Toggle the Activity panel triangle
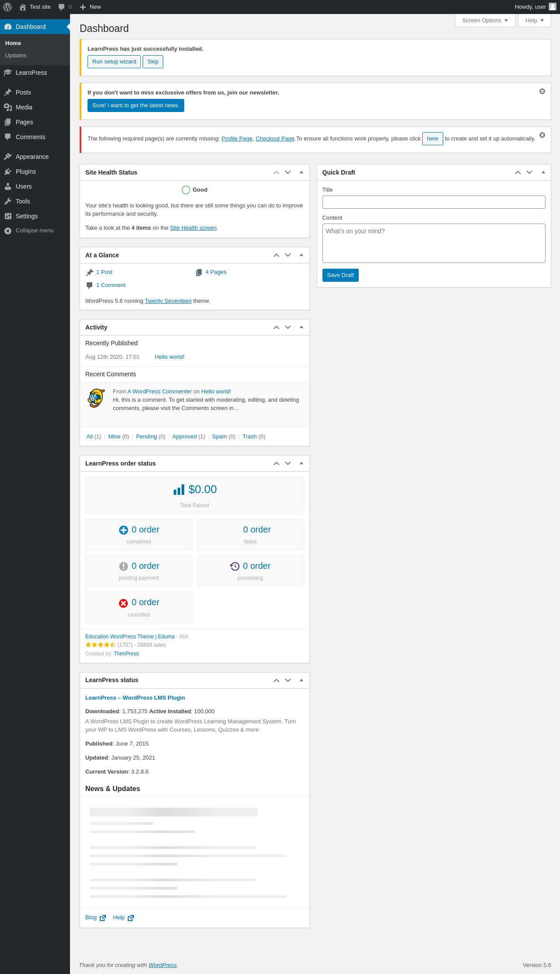Viewport: 560px width, 974px height. tap(301, 327)
